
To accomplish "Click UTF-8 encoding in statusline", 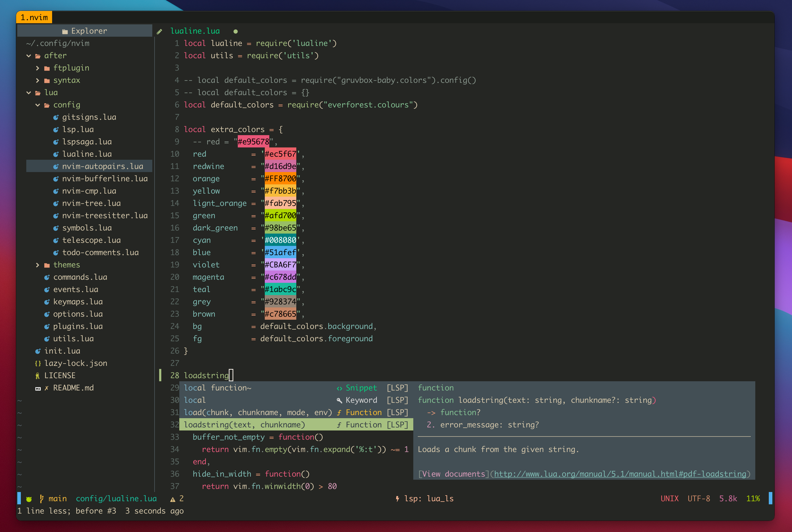I will [699, 498].
